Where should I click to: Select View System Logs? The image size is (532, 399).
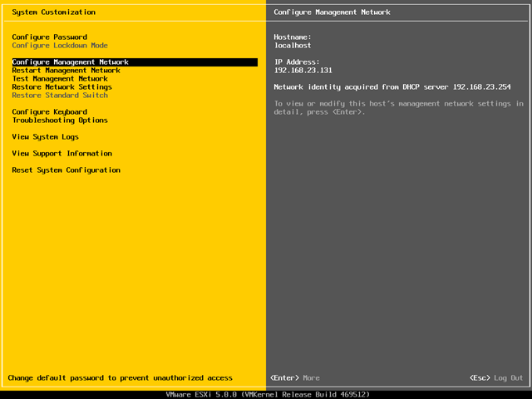pos(46,136)
